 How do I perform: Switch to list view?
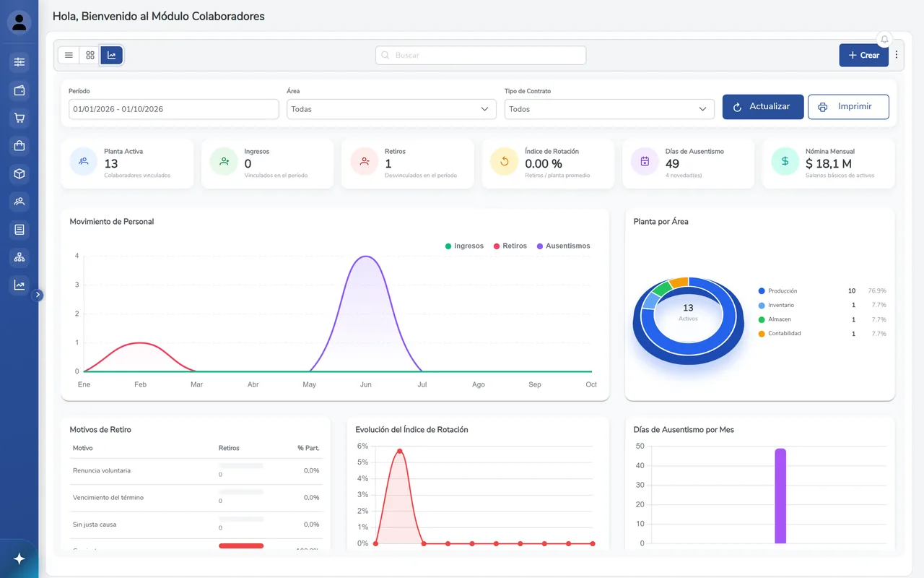(69, 55)
